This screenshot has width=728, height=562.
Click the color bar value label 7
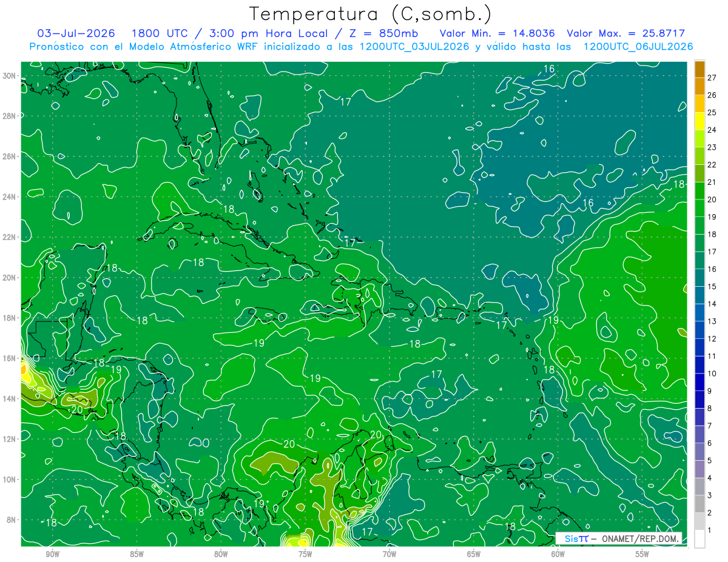pos(710,426)
